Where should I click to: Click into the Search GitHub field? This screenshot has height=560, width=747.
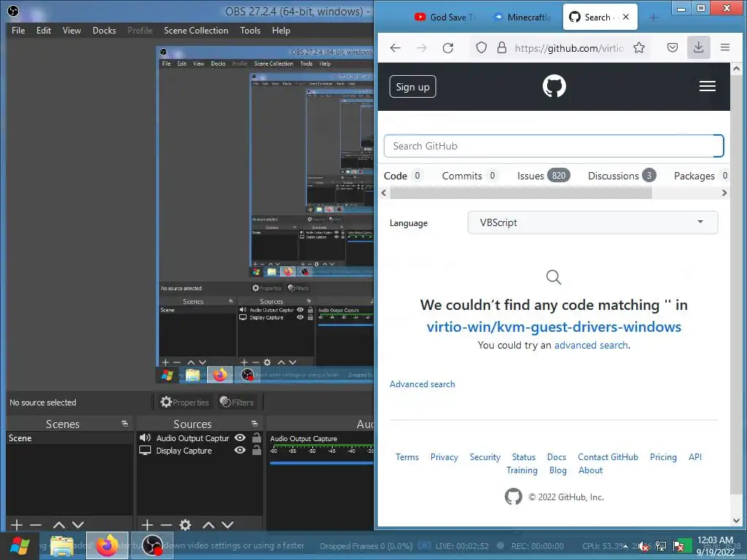click(x=554, y=146)
